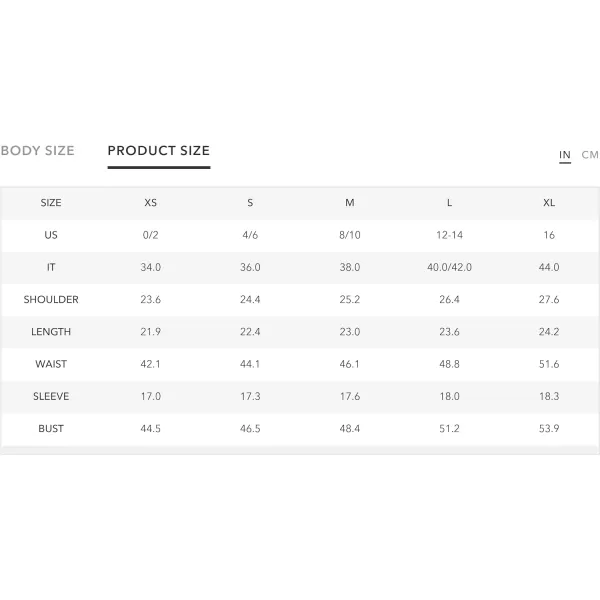Click the LENGTH row label
600x600 pixels.
click(x=51, y=332)
